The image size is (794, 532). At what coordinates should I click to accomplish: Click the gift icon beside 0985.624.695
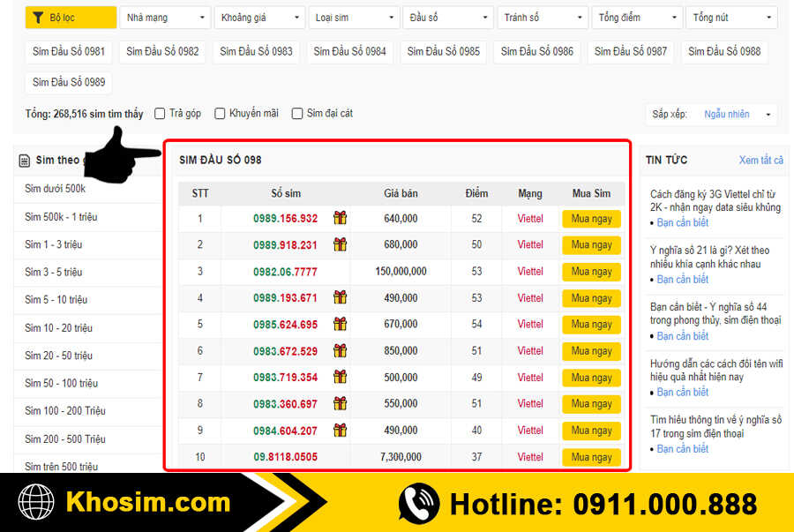(x=340, y=324)
